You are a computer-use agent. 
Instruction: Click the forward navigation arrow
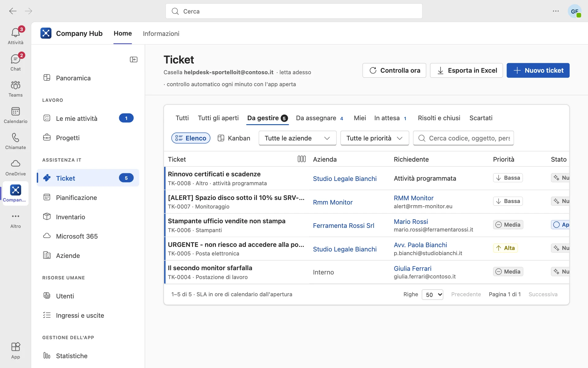[28, 11]
